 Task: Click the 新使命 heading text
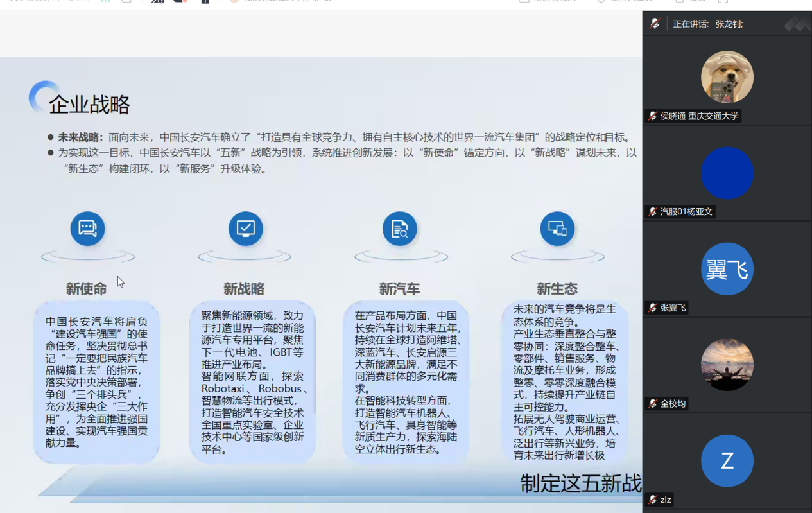click(86, 289)
